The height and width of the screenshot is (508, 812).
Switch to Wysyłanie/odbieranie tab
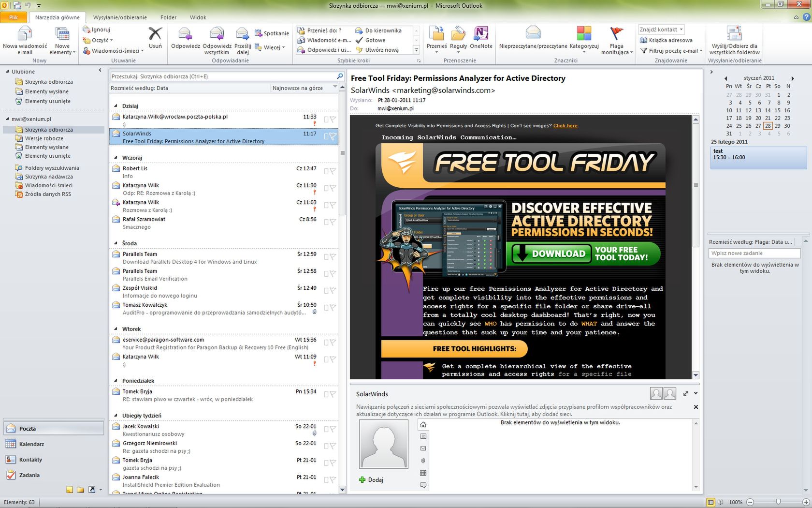coord(120,17)
